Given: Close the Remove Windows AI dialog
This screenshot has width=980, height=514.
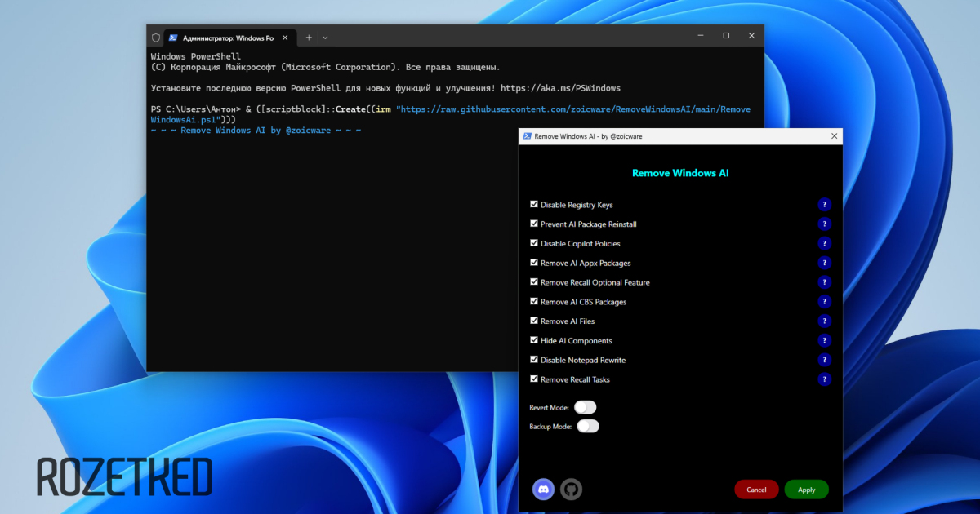Looking at the screenshot, I should (x=834, y=136).
